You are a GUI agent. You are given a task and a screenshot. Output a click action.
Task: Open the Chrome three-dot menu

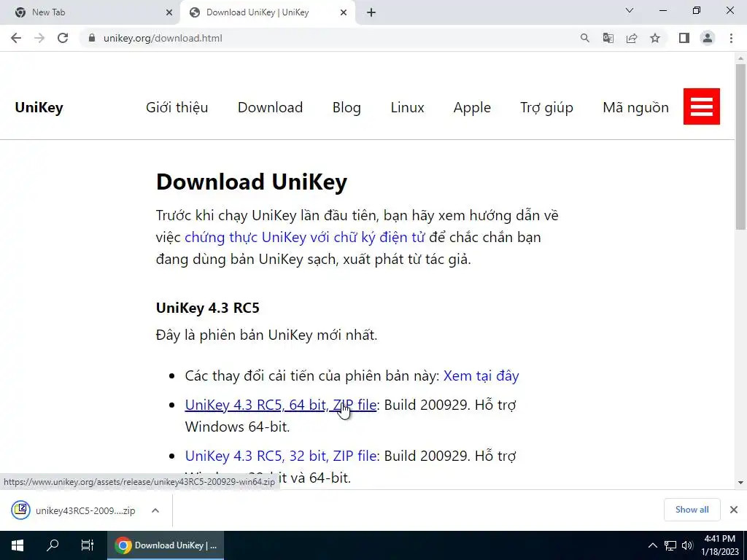pos(731,38)
